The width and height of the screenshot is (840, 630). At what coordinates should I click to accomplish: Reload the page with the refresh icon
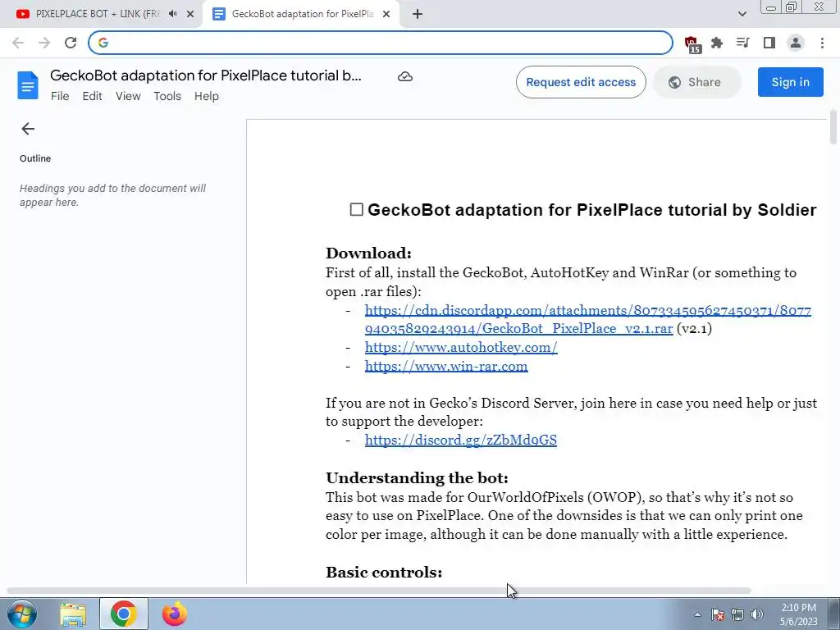click(x=71, y=43)
